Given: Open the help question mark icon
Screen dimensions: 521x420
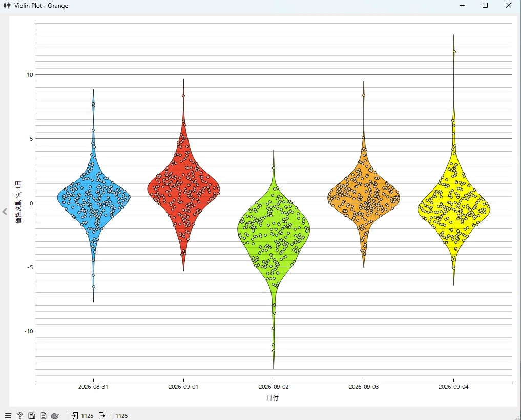Looking at the screenshot, I should [x=20, y=416].
